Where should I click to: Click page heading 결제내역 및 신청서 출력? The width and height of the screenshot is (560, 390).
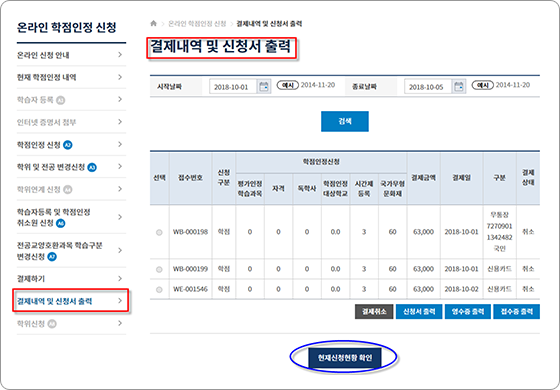221,47
